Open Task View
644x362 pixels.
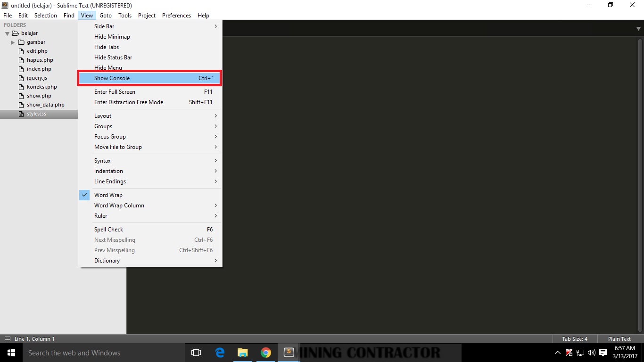196,352
